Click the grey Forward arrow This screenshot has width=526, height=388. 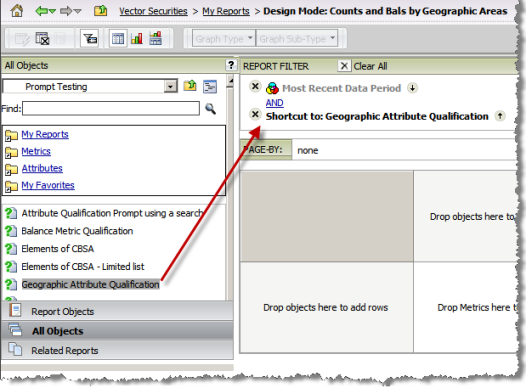(66, 11)
